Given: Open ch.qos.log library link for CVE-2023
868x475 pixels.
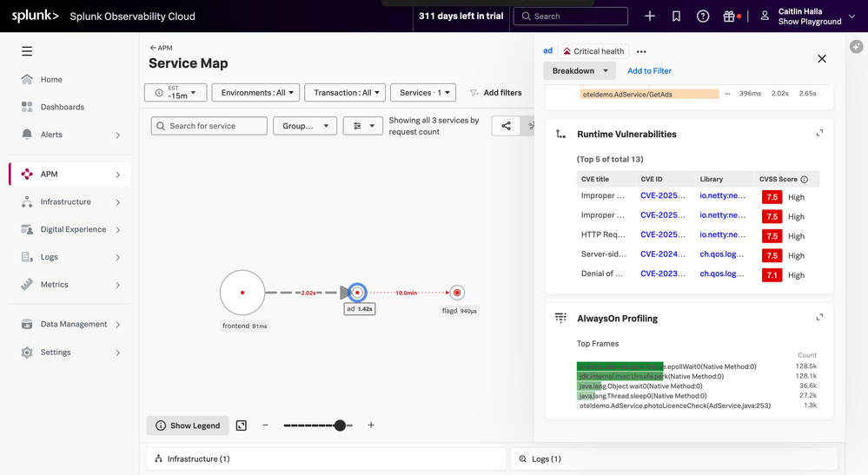Looking at the screenshot, I should pyautogui.click(x=722, y=274).
